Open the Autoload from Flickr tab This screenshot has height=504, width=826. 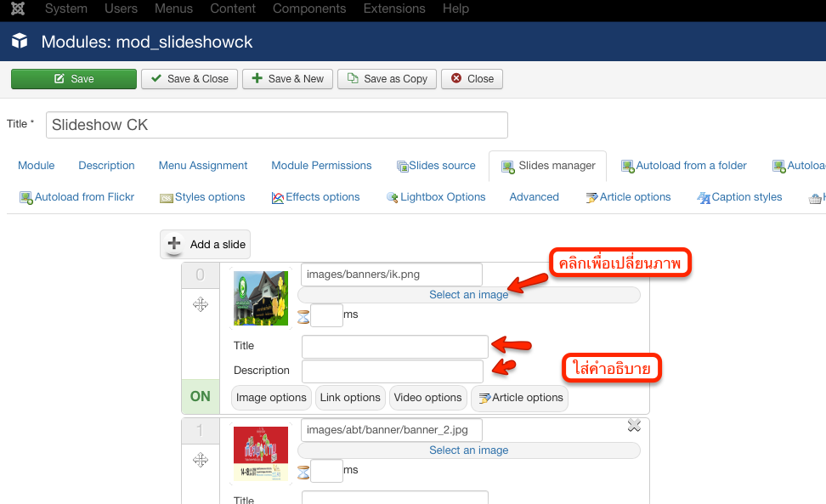coord(77,197)
